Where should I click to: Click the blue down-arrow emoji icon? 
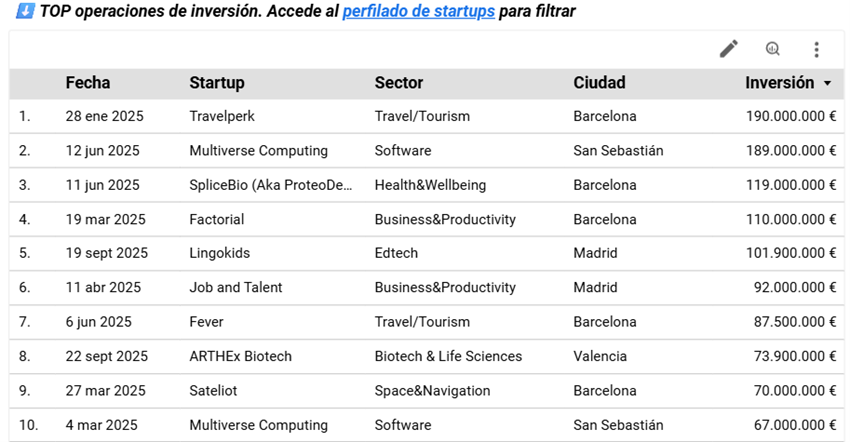[24, 12]
